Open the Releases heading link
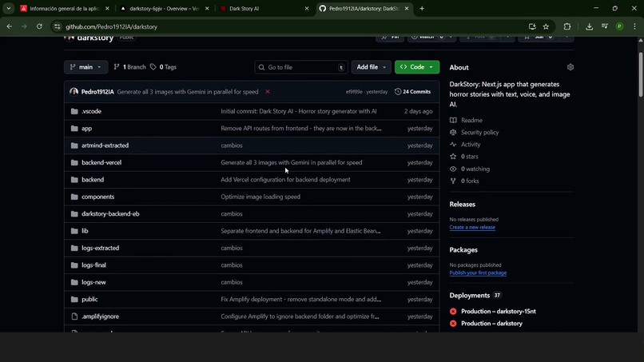 pyautogui.click(x=463, y=205)
